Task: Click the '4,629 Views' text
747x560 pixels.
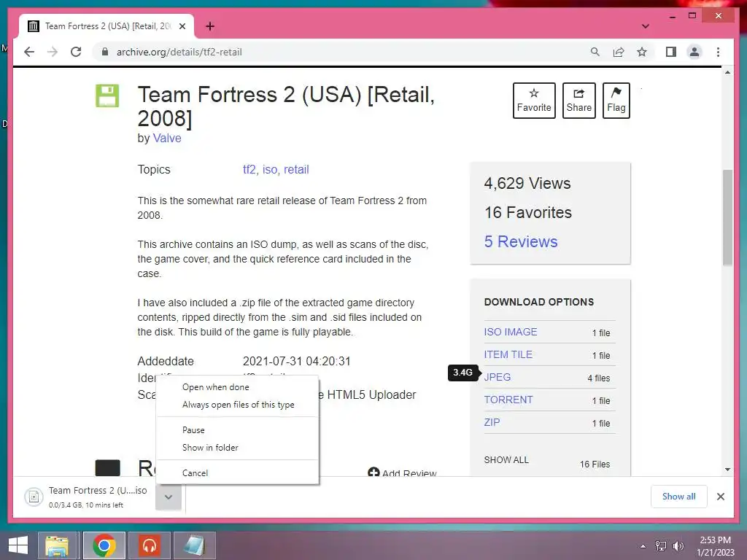Action: (x=527, y=183)
